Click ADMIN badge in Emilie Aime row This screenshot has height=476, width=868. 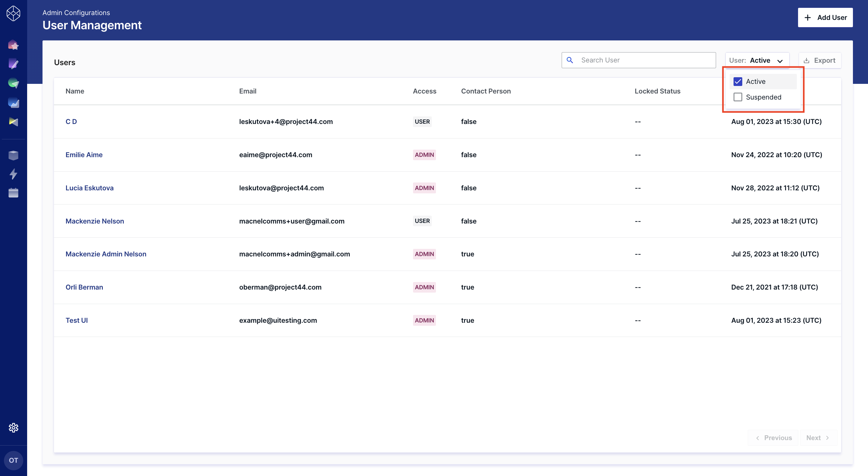(424, 155)
